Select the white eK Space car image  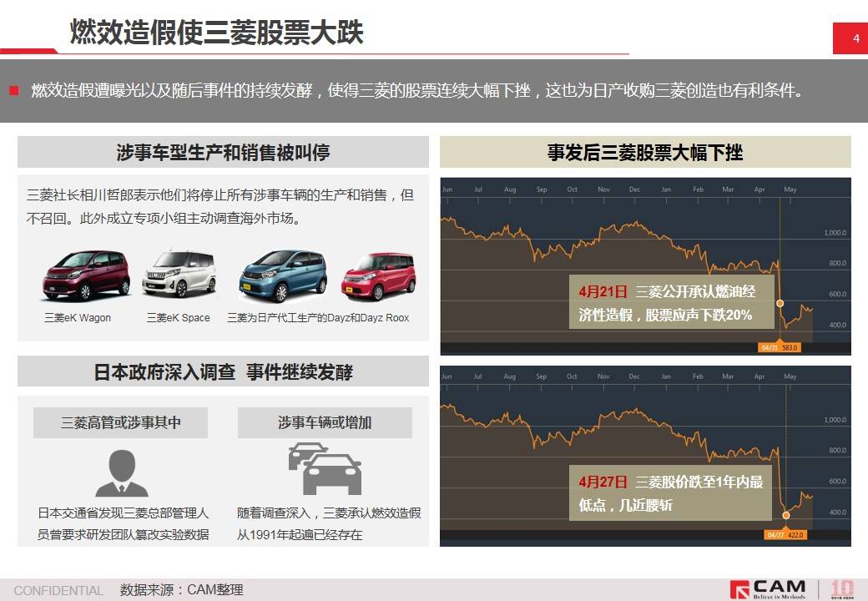point(179,274)
